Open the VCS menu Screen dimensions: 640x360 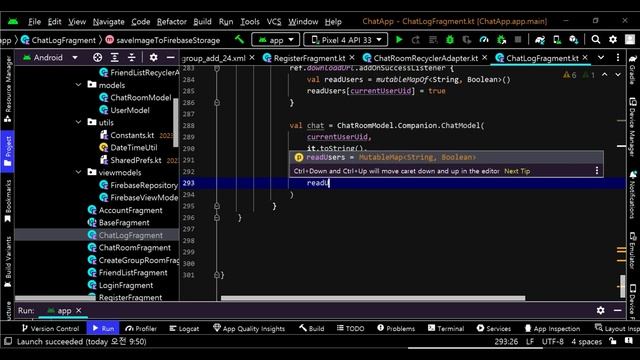274,22
